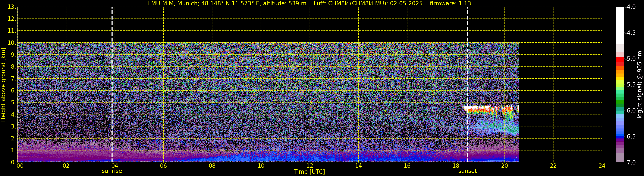The height and width of the screenshot is (176, 644).
Task: Click the white top section of the colorbar
Action: (x=620, y=25)
